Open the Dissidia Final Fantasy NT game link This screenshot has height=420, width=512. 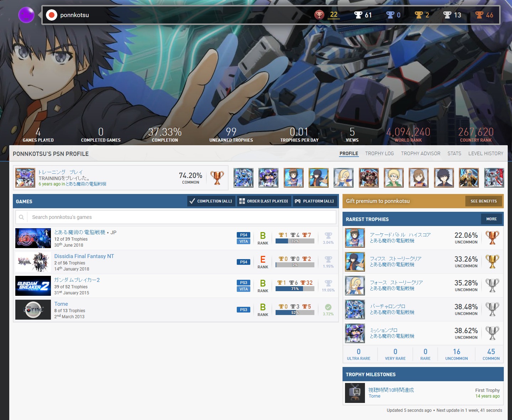pyautogui.click(x=84, y=256)
